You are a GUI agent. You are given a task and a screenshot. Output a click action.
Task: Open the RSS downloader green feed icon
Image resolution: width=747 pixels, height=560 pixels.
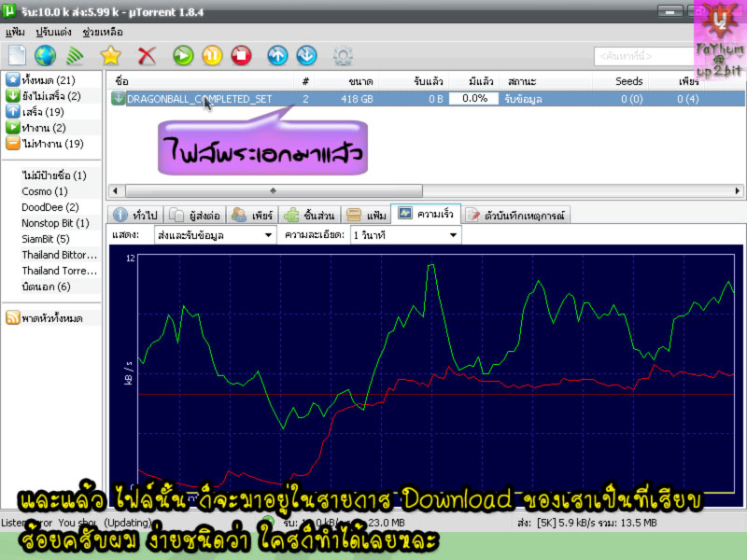[x=75, y=56]
